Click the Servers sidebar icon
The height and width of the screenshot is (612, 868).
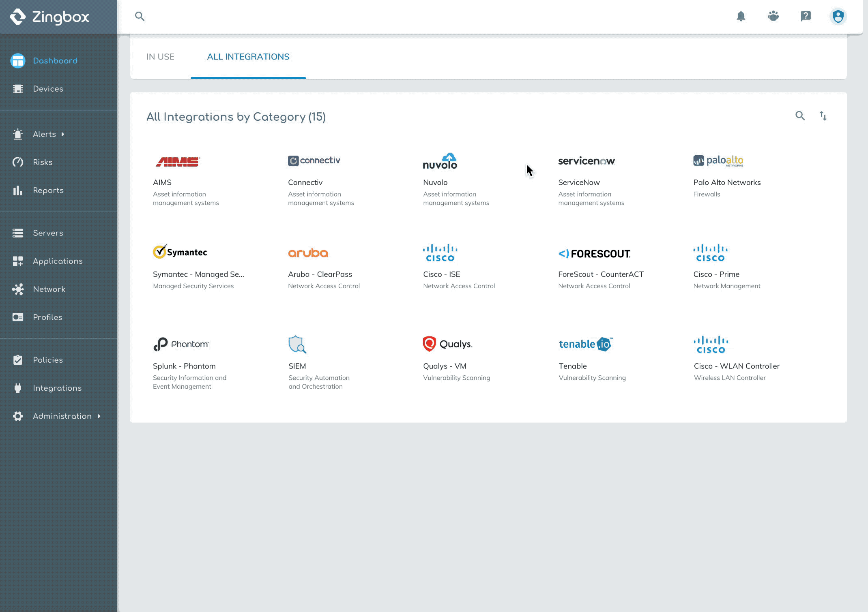coord(18,233)
